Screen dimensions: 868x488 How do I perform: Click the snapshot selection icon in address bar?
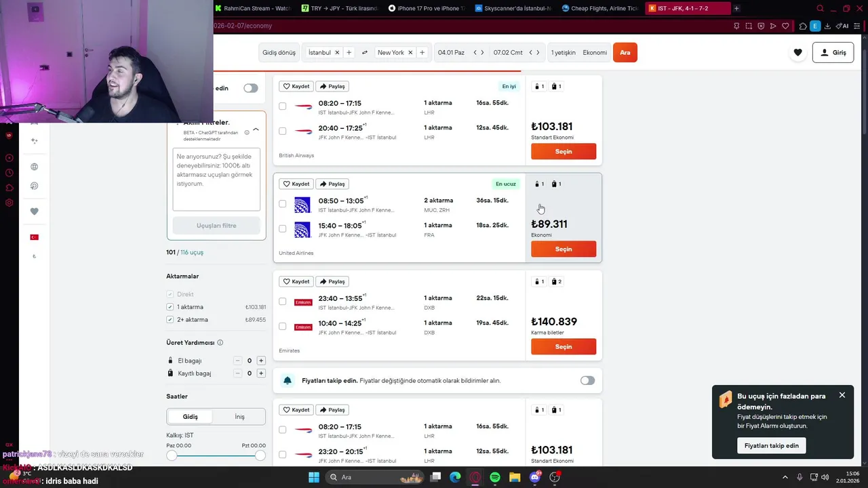[x=749, y=26]
